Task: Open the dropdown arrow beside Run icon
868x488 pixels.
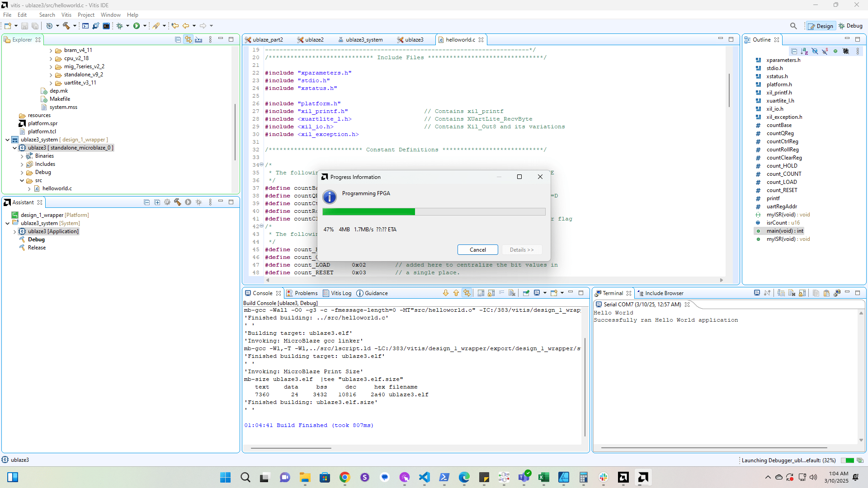Action: point(145,26)
